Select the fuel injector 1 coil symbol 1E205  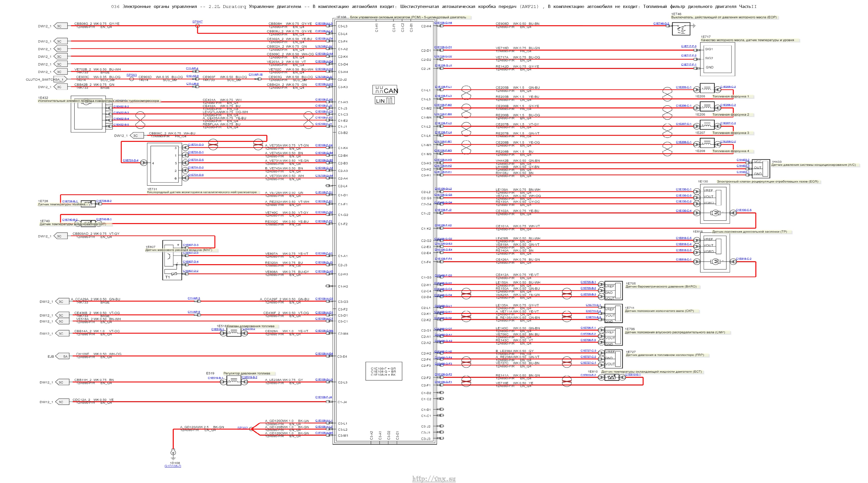point(707,88)
